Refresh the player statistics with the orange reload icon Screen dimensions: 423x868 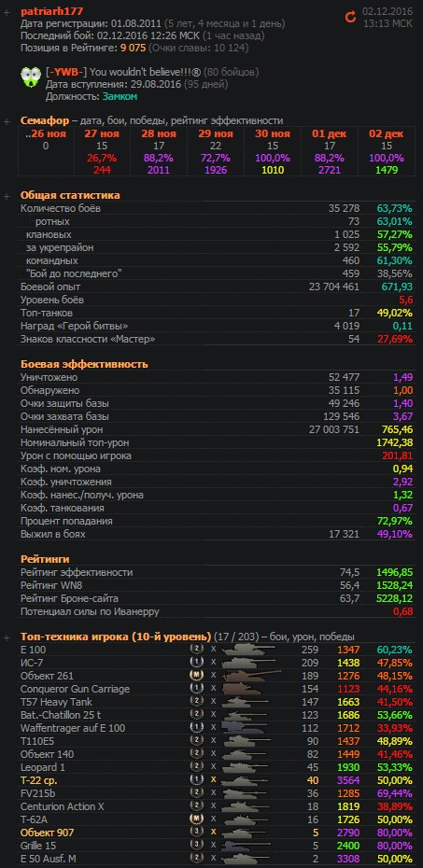click(x=350, y=17)
